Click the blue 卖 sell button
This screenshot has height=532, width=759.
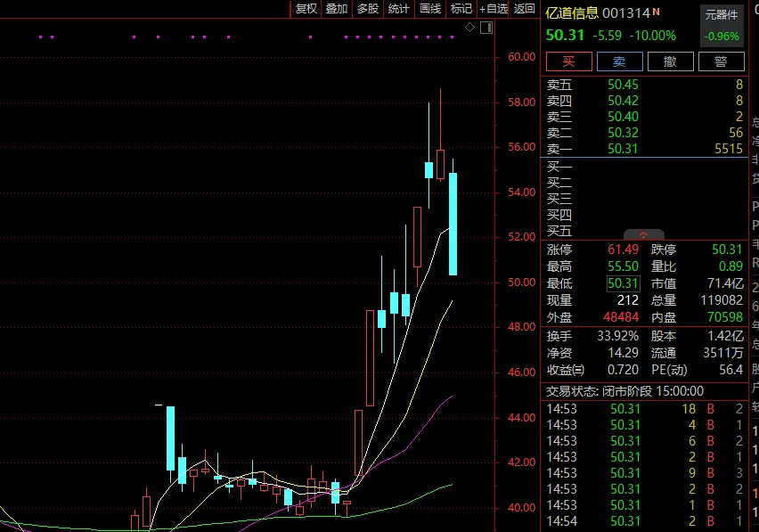coord(618,61)
